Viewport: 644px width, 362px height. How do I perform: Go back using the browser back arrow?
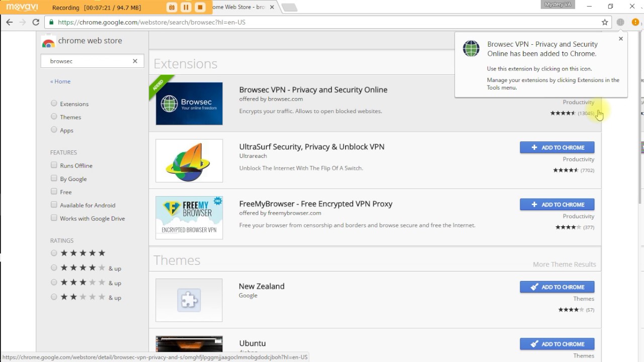pyautogui.click(x=9, y=22)
